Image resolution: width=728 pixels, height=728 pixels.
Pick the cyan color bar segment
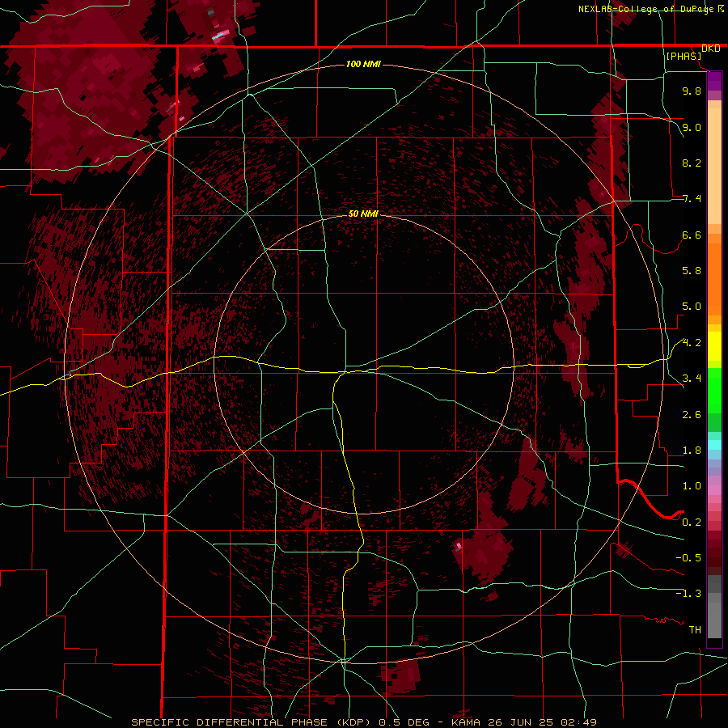714,445
